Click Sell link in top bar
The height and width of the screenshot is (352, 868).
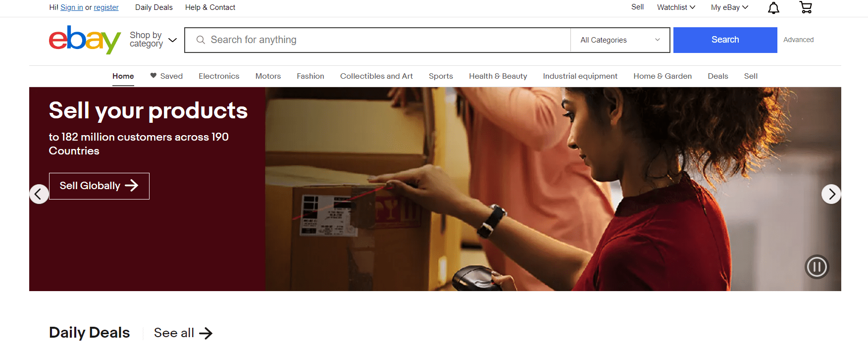637,7
